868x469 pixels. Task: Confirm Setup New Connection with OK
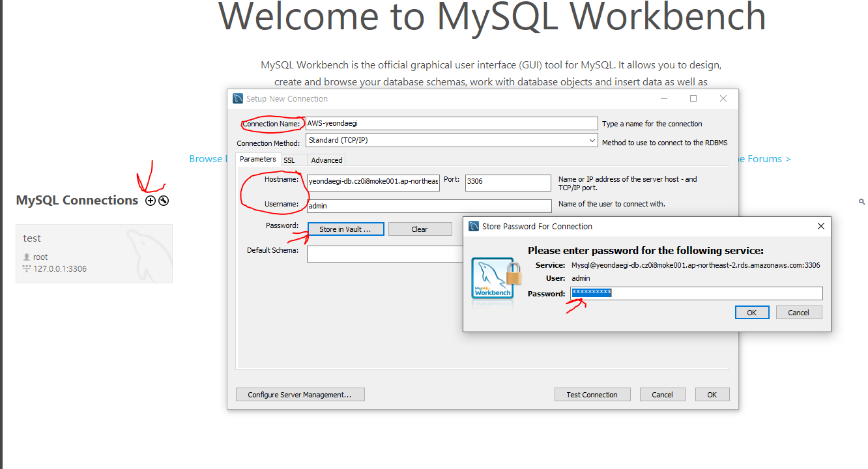tap(712, 394)
